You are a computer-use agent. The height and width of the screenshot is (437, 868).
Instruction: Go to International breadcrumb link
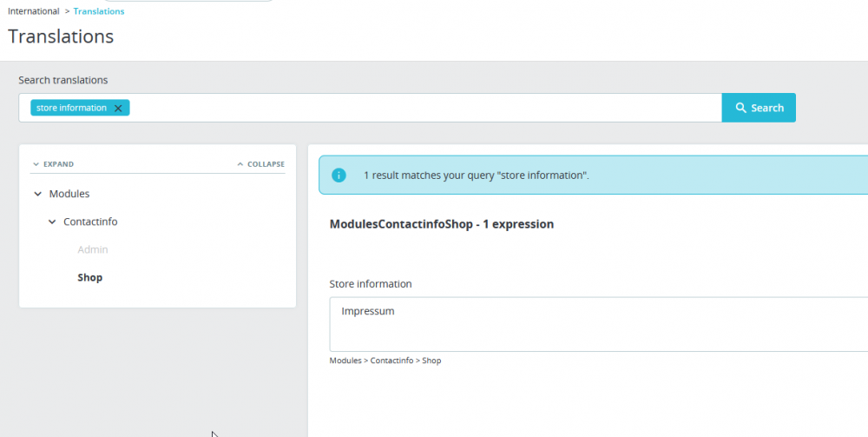(34, 11)
